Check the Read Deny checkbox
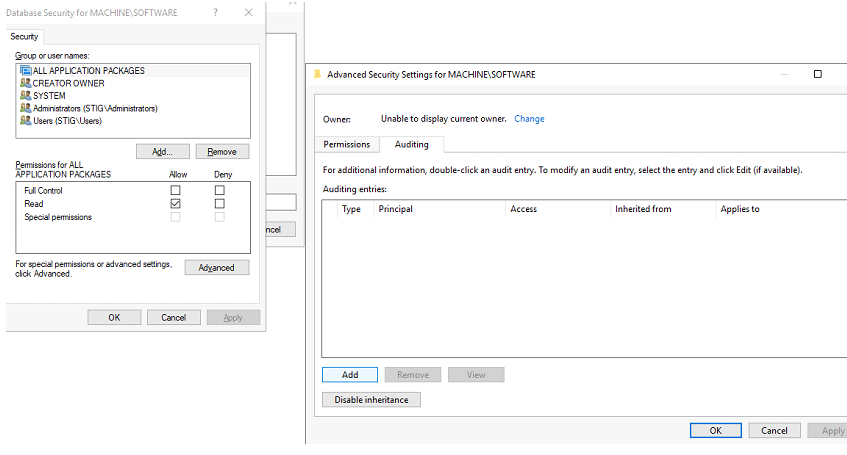The height and width of the screenshot is (455, 847). click(220, 203)
